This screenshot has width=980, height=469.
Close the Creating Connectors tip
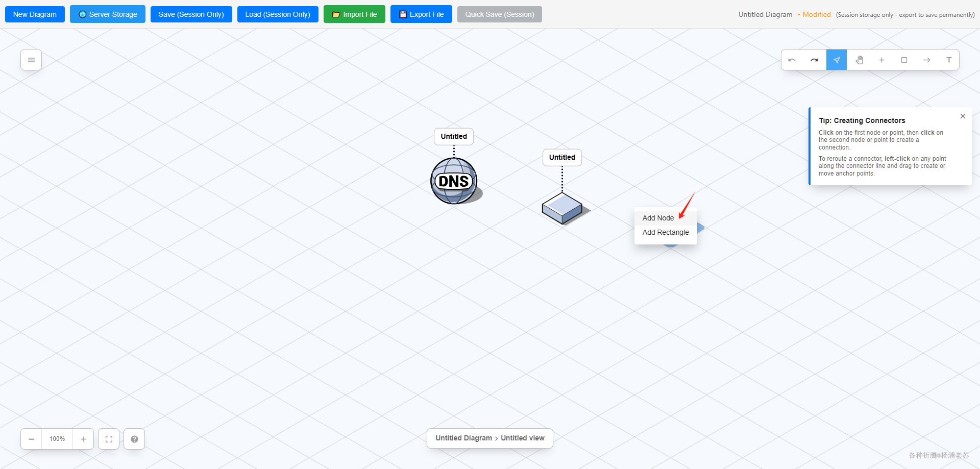963,116
